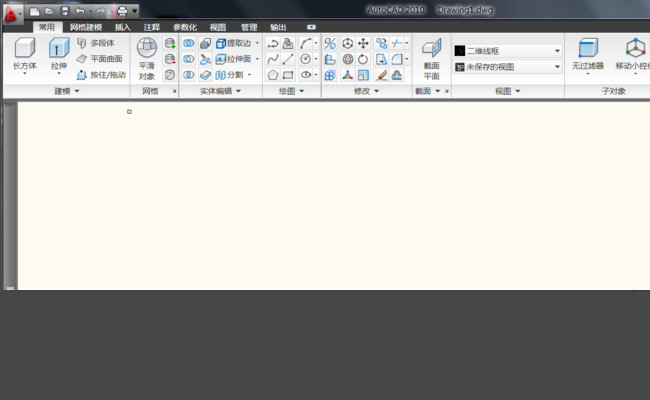Viewport: 650px width, 400px height.
Task: Toggle ribbon minimize button beside 输出 tab
Action: click(311, 27)
